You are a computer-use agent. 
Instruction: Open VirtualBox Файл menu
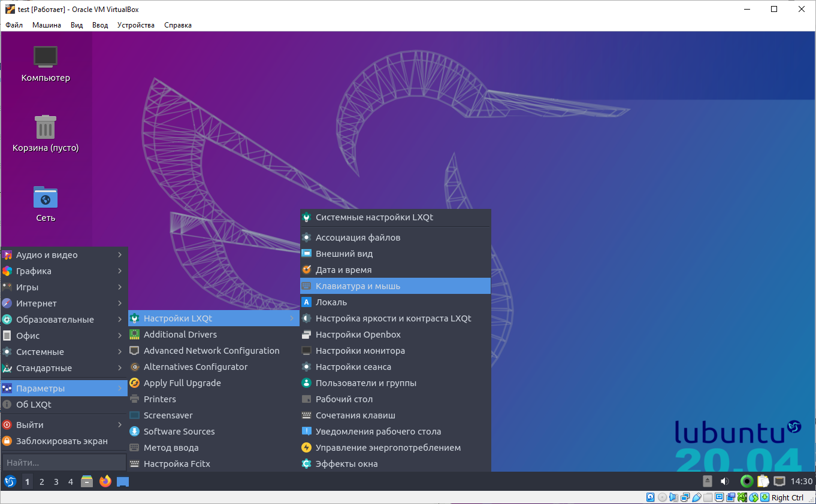(14, 25)
